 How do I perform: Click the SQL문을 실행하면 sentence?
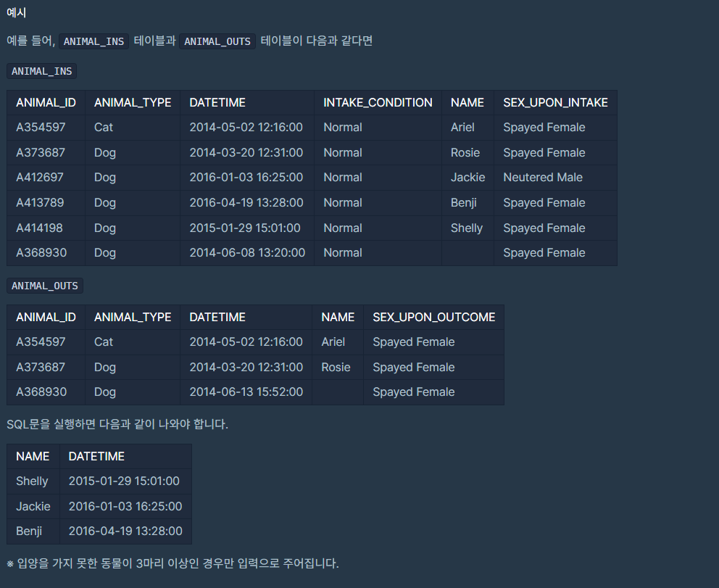click(117, 424)
